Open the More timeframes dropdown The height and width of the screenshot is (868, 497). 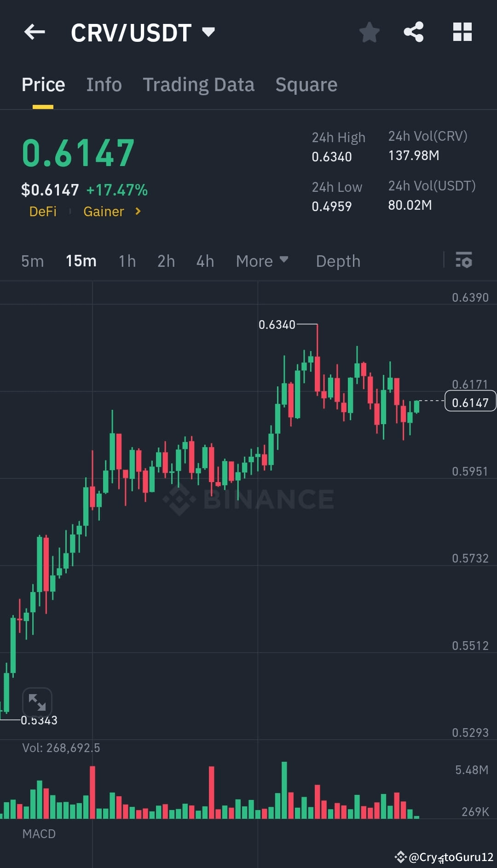[x=262, y=261]
